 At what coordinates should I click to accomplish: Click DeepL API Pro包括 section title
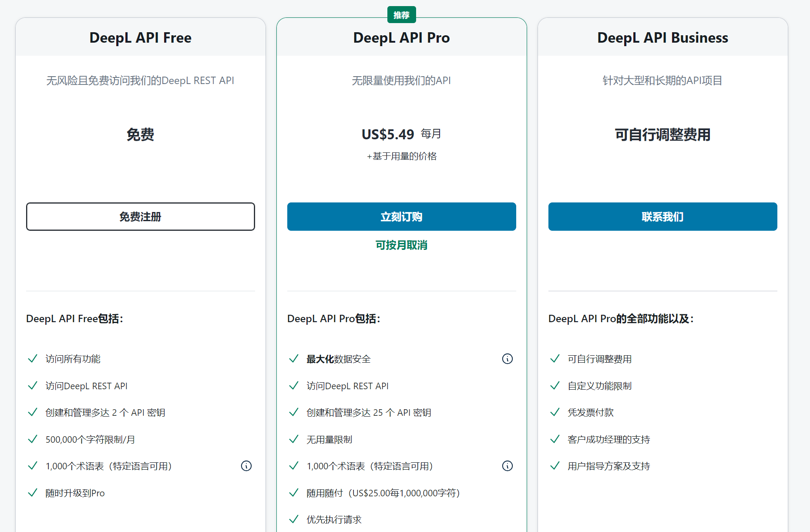coord(334,319)
